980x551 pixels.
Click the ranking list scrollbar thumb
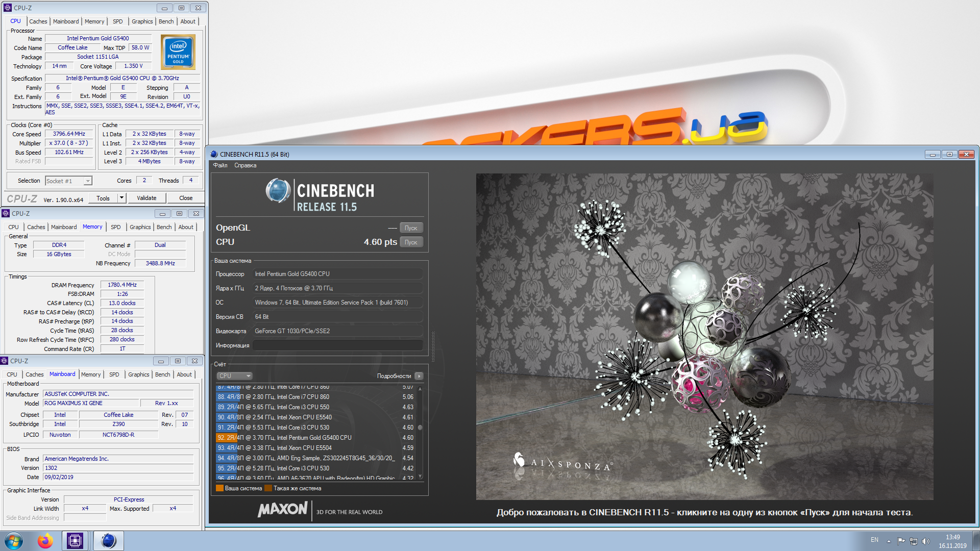(420, 428)
